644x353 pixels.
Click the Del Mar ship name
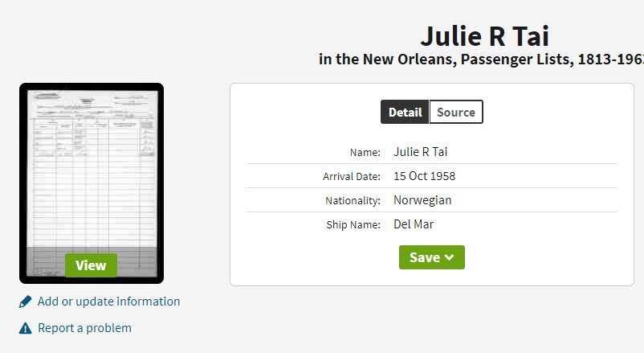pos(414,224)
